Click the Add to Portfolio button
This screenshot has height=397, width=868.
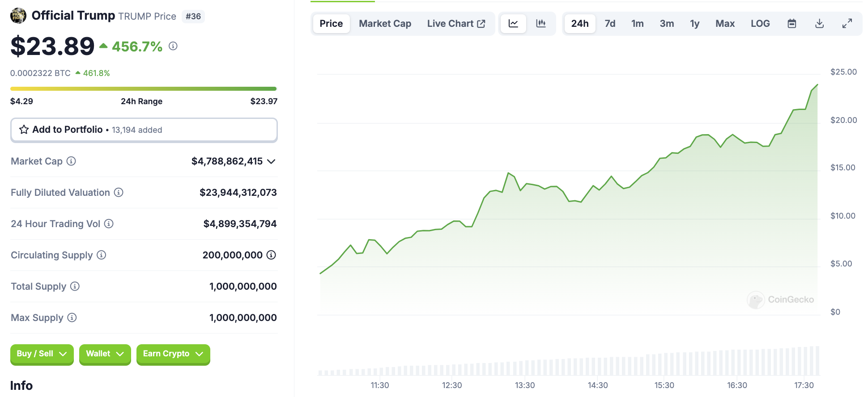(x=144, y=130)
